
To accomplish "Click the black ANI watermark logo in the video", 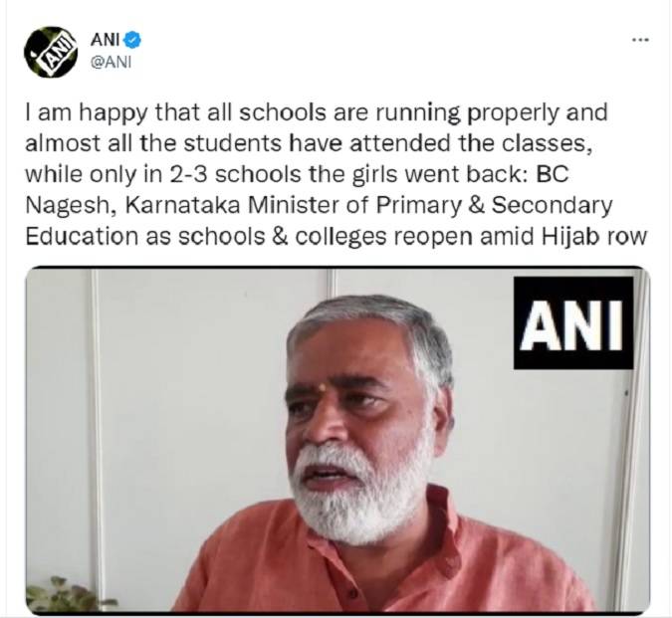I will point(573,322).
